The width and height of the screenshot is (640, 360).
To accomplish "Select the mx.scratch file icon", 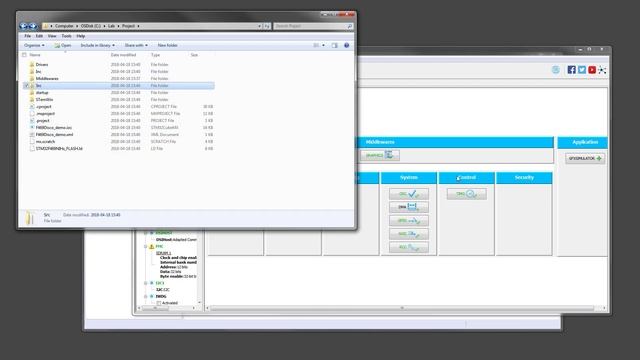I will (x=32, y=142).
